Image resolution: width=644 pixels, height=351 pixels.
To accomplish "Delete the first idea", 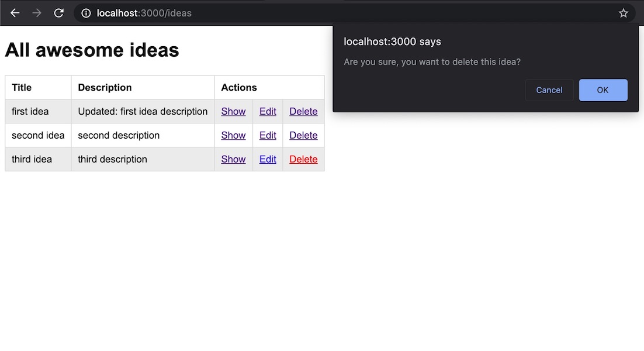I will pyautogui.click(x=303, y=111).
